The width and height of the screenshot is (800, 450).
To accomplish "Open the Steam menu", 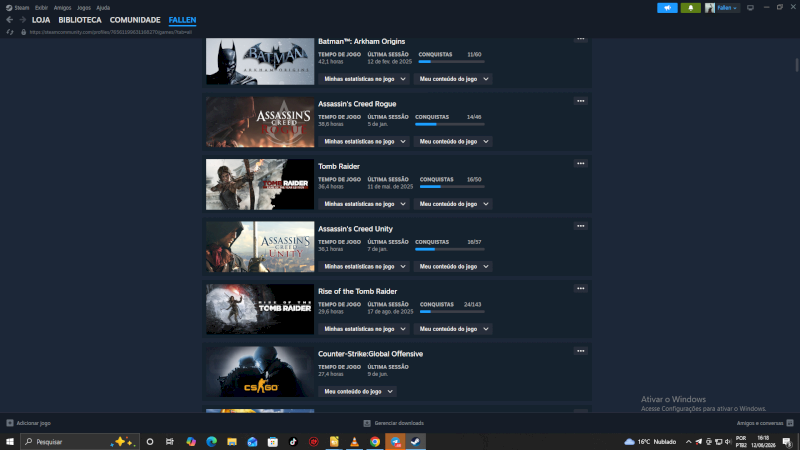I will tap(17, 8).
